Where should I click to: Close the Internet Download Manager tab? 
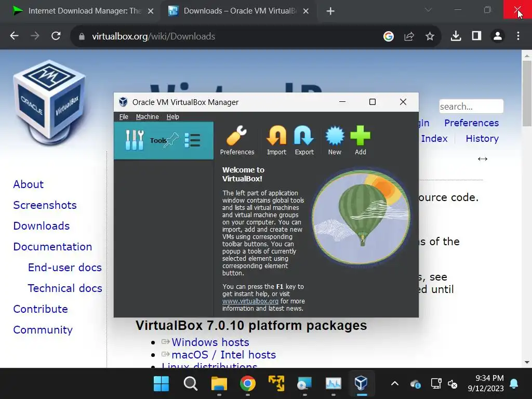tap(151, 11)
